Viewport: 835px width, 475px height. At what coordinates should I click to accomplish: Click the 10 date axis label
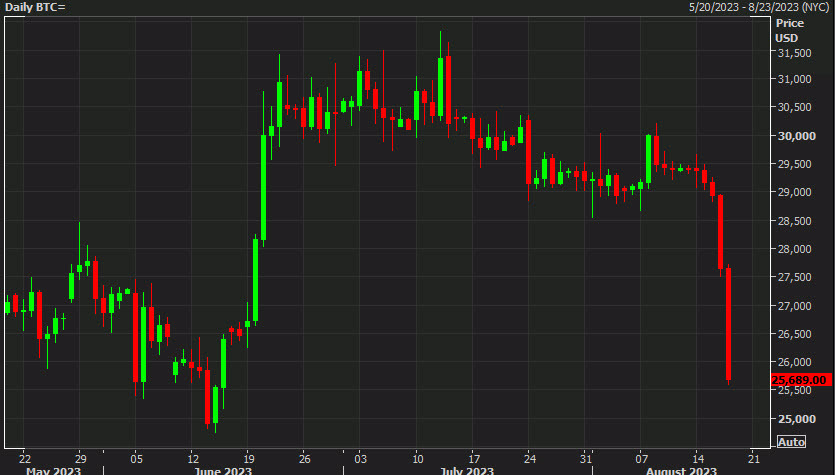[x=418, y=459]
